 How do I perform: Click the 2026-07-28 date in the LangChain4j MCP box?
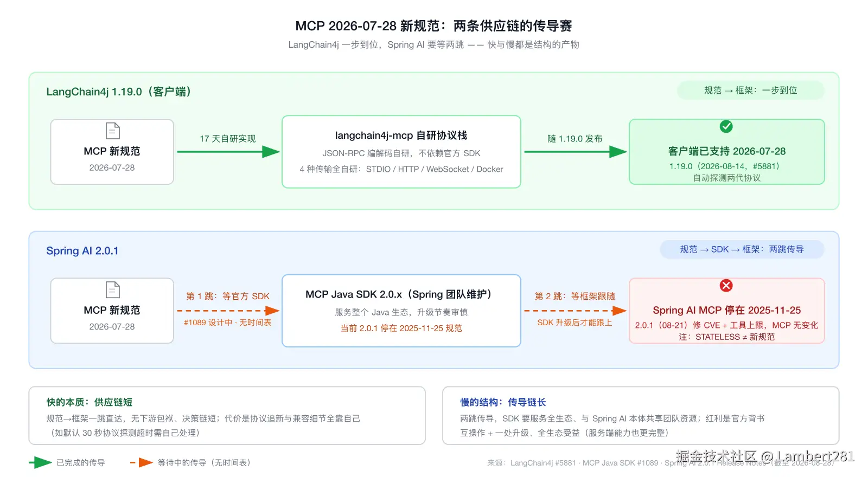(x=112, y=167)
